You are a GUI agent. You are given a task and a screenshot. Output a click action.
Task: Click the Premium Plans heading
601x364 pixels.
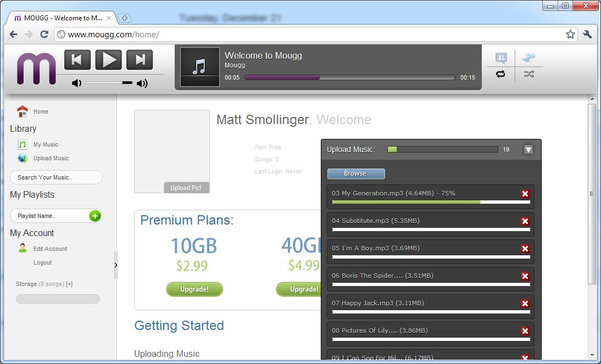point(187,220)
